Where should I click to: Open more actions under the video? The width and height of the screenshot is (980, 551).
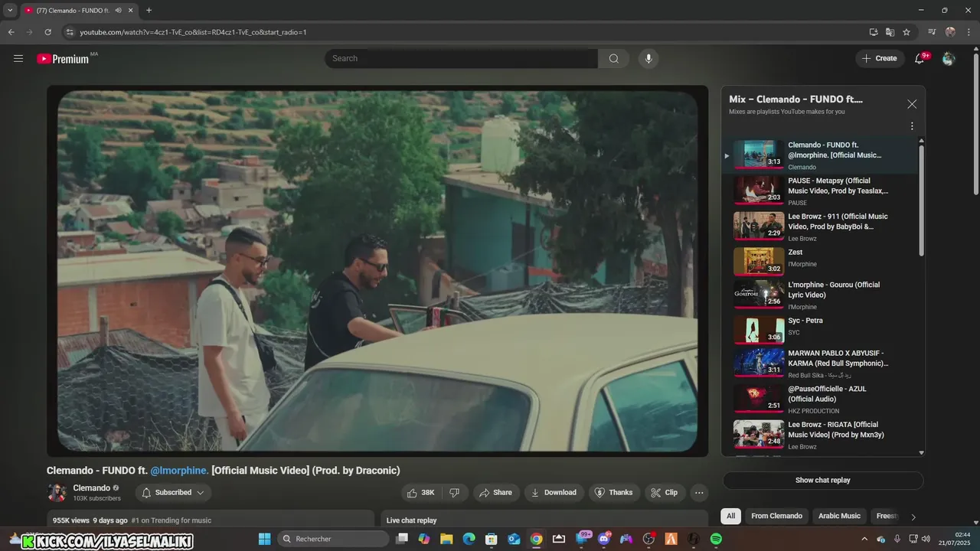tap(699, 493)
